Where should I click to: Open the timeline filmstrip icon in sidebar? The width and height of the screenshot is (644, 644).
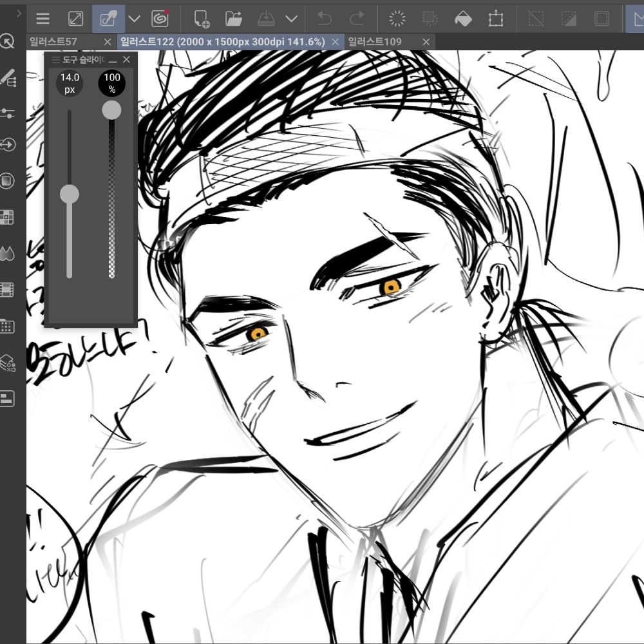(x=6, y=290)
